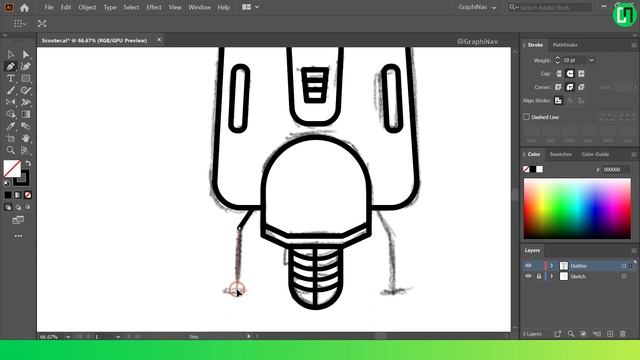Select the Zoom tool in the toolbar
The image size is (640, 360).
coord(11,150)
